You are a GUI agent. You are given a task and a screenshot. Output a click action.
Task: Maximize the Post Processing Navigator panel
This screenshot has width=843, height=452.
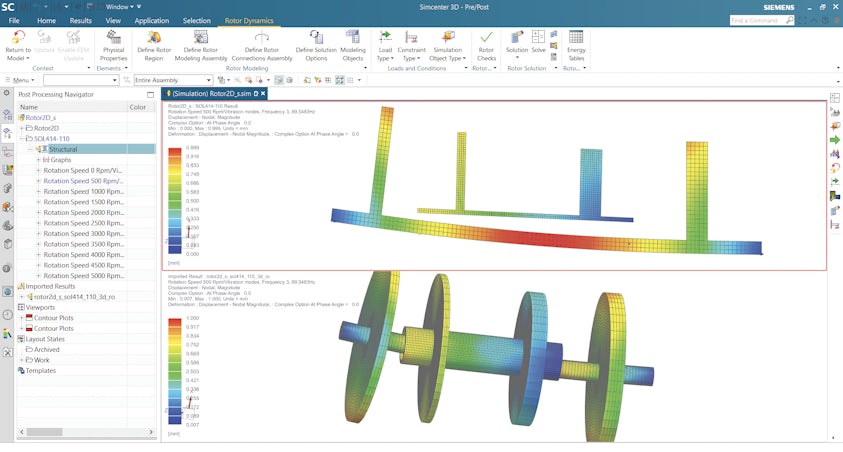point(151,95)
